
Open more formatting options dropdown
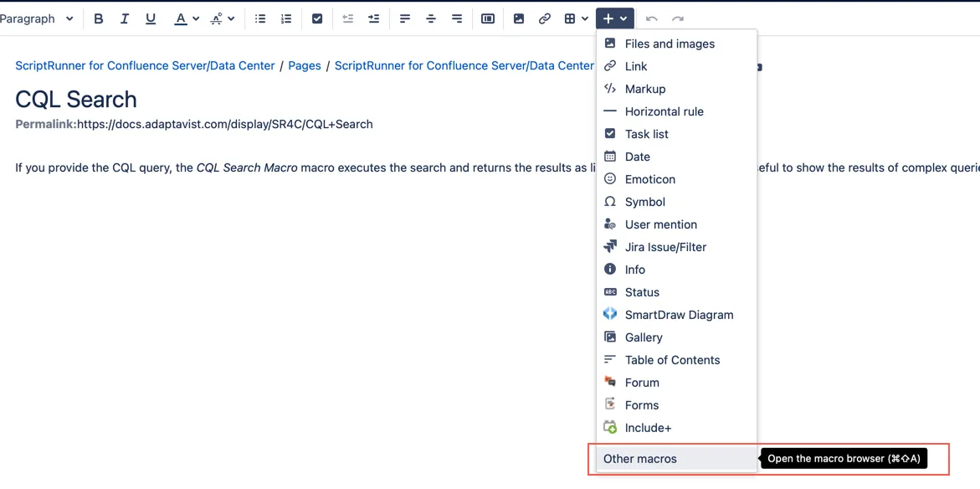223,18
